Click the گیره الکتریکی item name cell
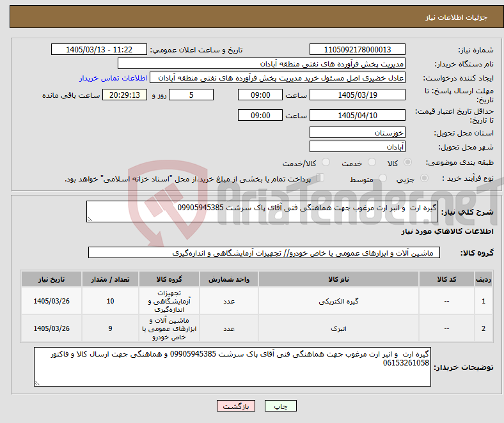 [x=338, y=301]
